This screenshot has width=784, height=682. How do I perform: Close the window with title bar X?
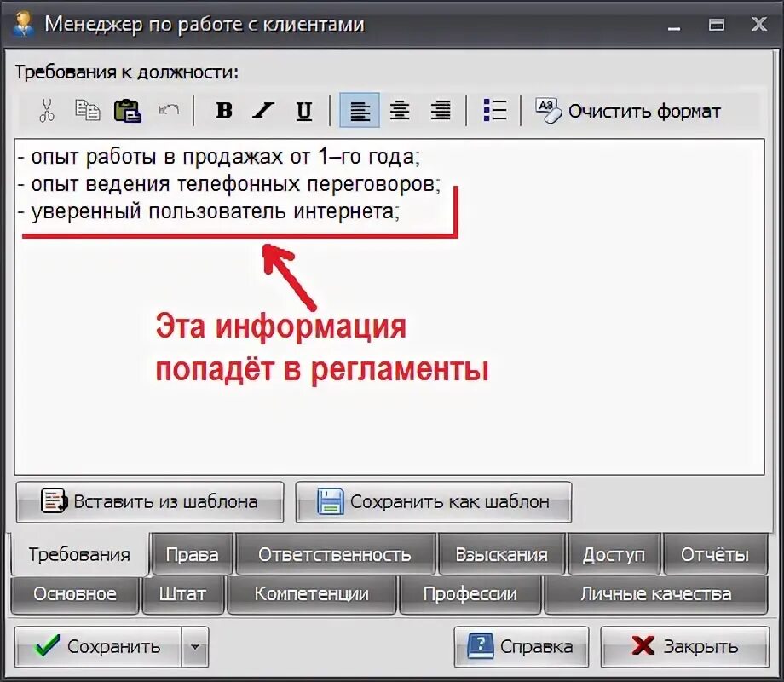point(759,24)
